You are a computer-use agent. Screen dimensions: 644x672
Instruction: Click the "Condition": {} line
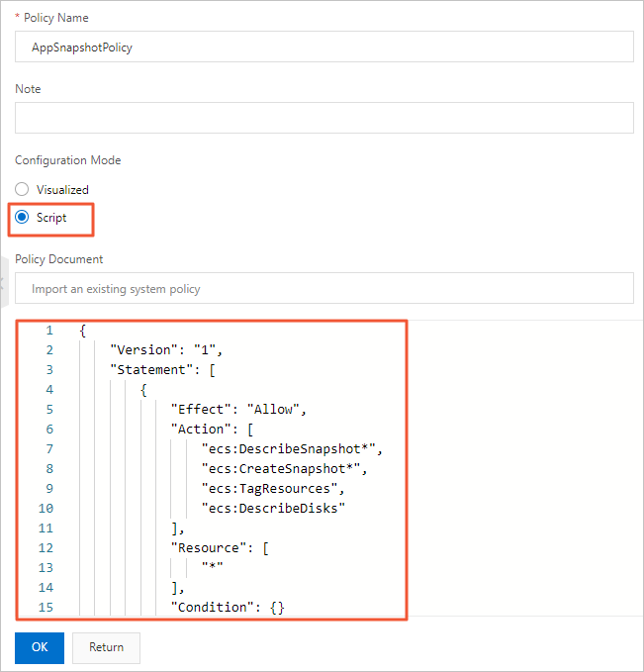(x=228, y=607)
